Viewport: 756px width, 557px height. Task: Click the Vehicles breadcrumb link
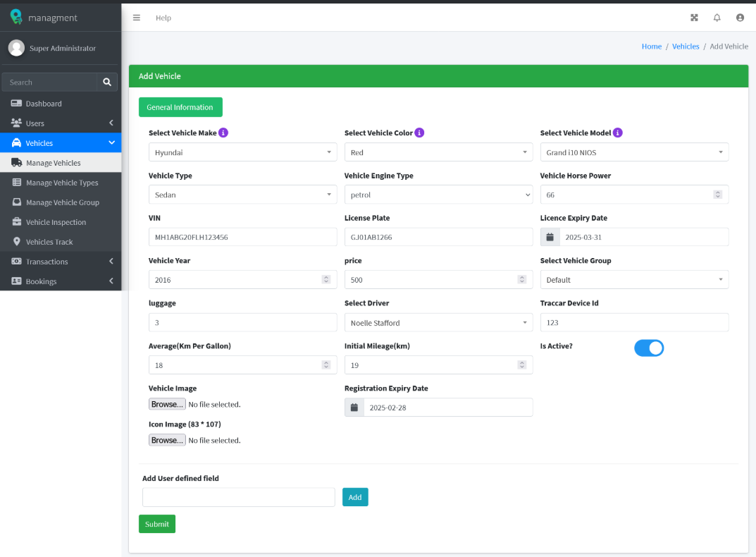pyautogui.click(x=686, y=47)
